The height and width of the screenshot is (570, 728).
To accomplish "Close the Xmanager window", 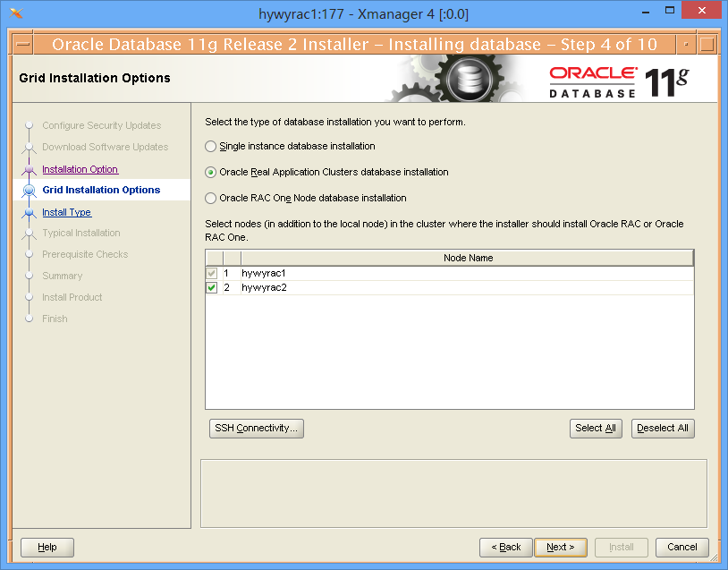I will [701, 10].
